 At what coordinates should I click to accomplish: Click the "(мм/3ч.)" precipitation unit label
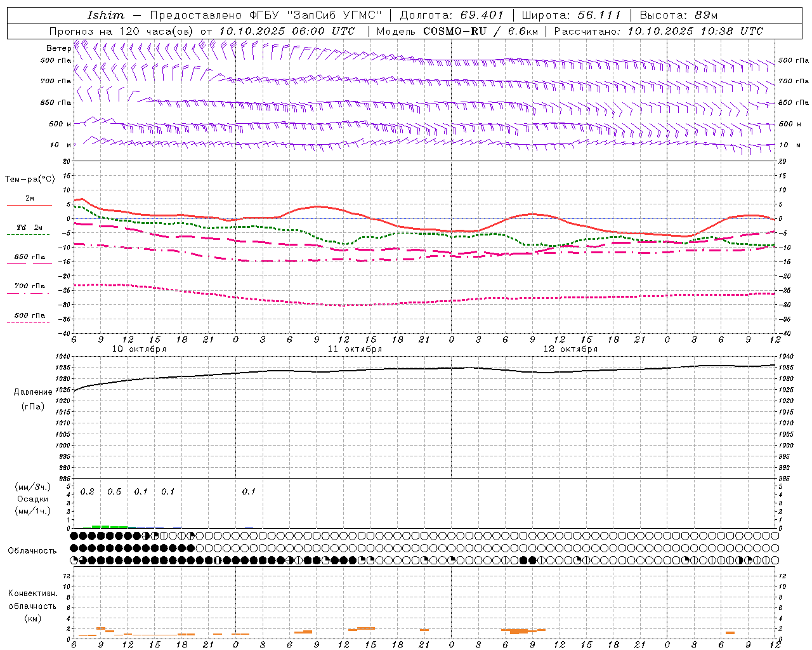(x=33, y=487)
